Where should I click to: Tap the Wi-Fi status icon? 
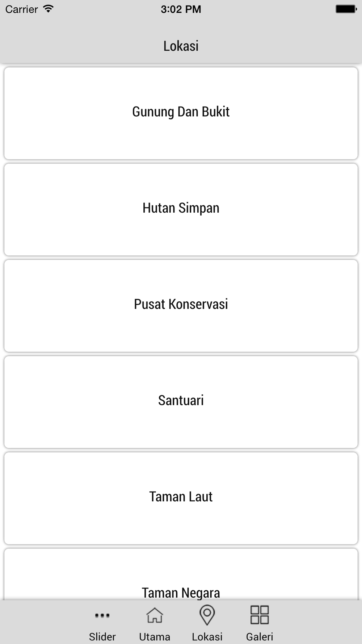48,9
